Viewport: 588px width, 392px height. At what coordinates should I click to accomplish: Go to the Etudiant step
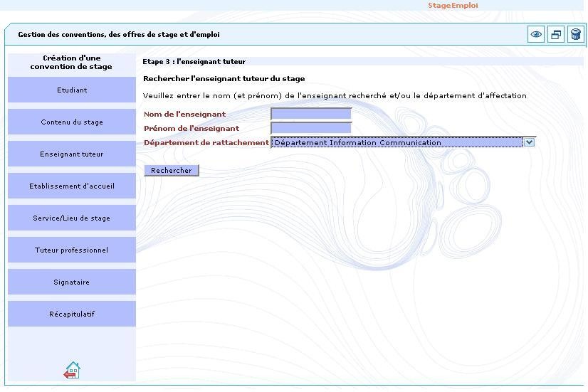72,90
